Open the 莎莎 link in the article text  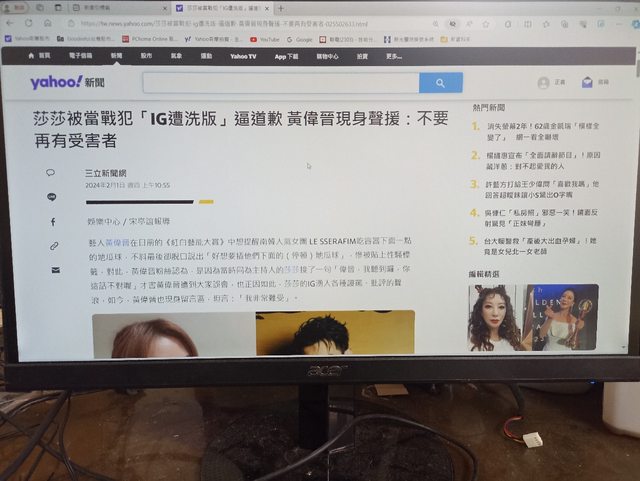coord(291,269)
